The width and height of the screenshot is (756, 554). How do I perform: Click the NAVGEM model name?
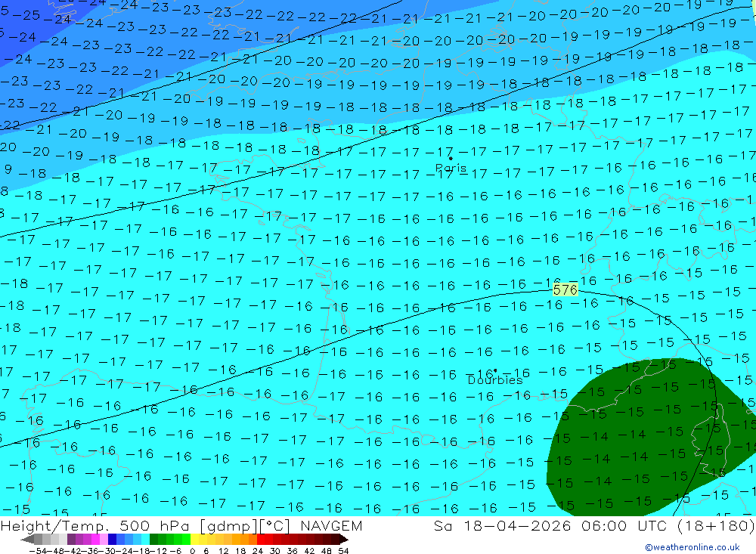point(331,525)
